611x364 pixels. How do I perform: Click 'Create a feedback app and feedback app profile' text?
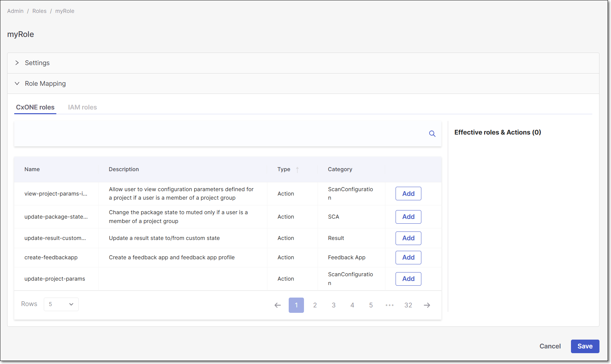coord(172,258)
